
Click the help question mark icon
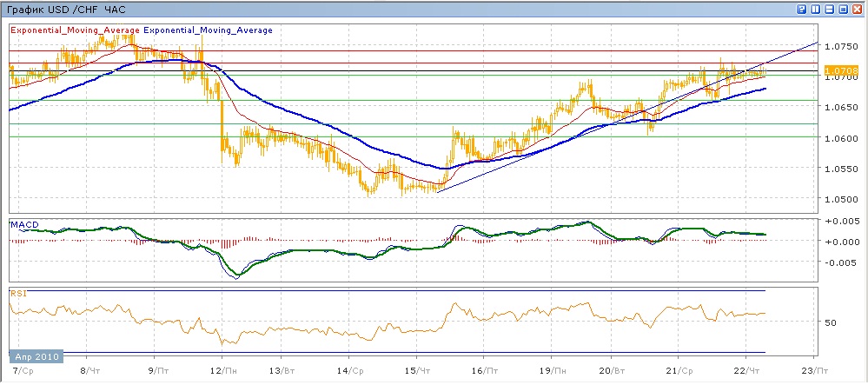click(799, 9)
